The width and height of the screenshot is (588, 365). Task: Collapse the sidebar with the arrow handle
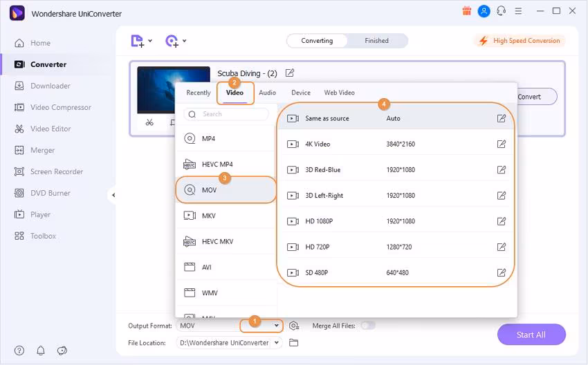(113, 195)
